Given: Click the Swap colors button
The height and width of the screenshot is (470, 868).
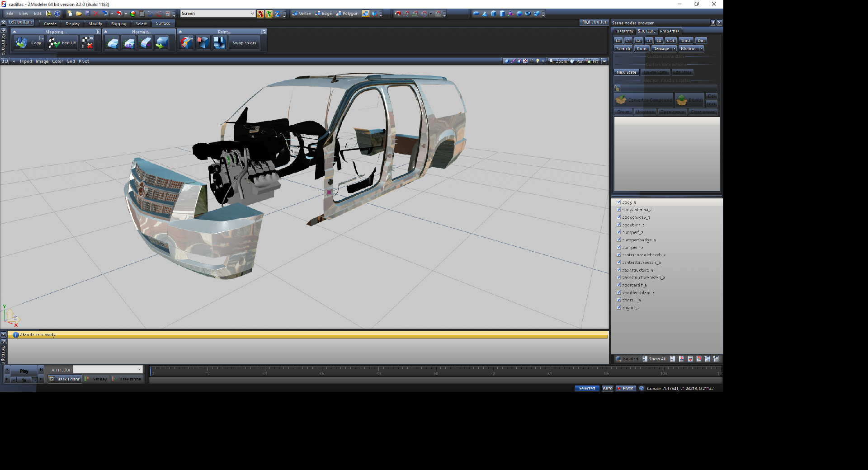Looking at the screenshot, I should coord(244,43).
